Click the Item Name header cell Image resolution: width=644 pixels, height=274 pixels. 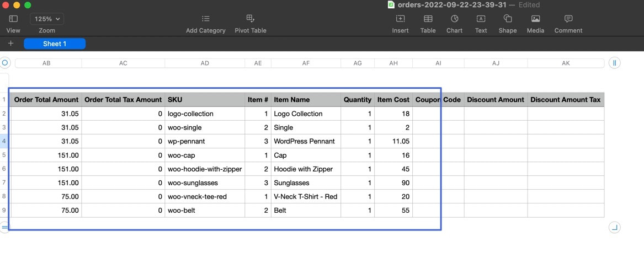click(x=306, y=100)
